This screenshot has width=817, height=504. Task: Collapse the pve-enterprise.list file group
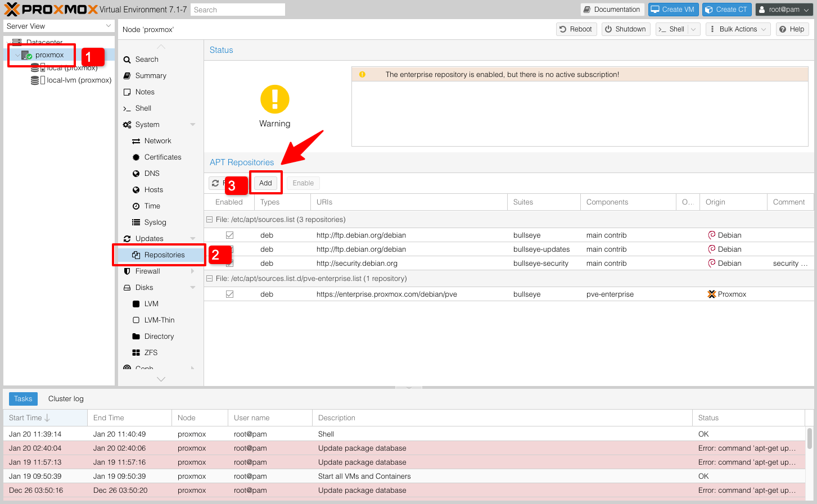[210, 279]
